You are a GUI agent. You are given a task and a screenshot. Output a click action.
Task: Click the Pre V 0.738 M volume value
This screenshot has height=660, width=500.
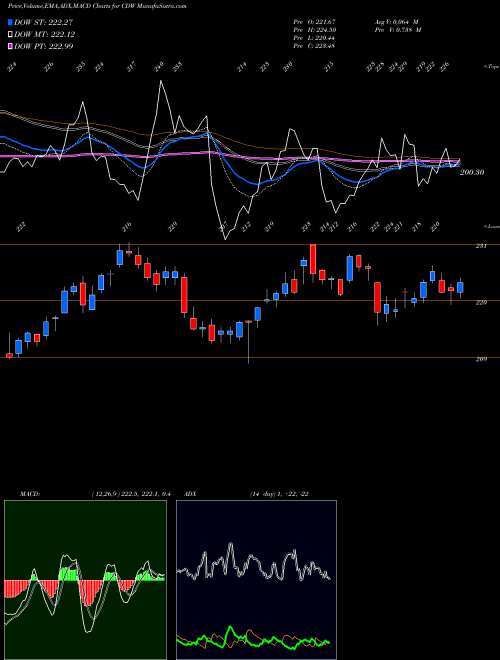click(397, 29)
